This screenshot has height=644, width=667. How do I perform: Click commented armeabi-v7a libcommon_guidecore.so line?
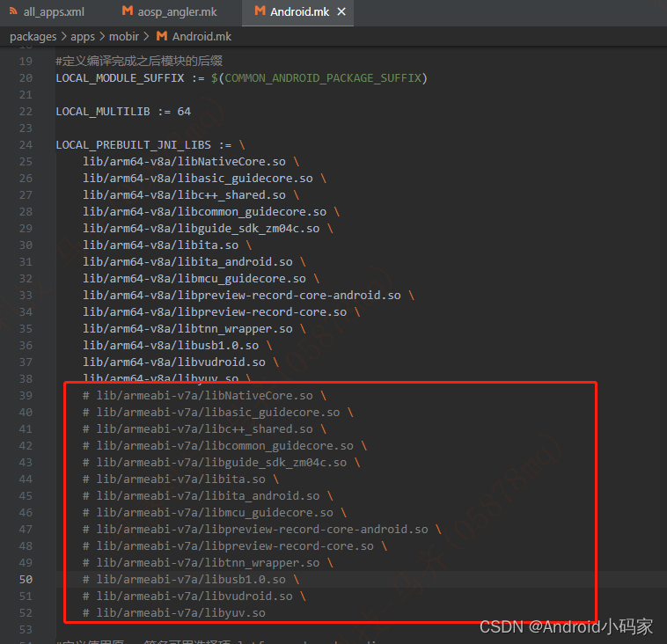pyautogui.click(x=225, y=446)
